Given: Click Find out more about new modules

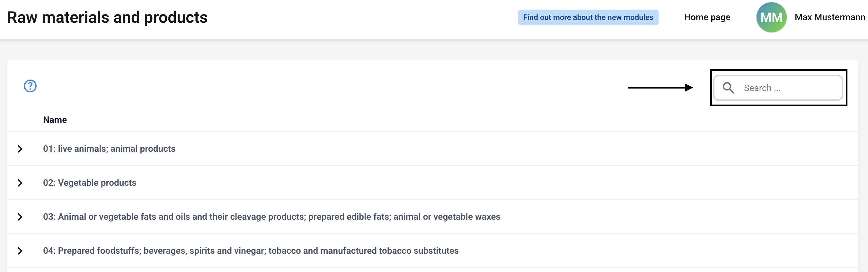Looking at the screenshot, I should pyautogui.click(x=588, y=17).
